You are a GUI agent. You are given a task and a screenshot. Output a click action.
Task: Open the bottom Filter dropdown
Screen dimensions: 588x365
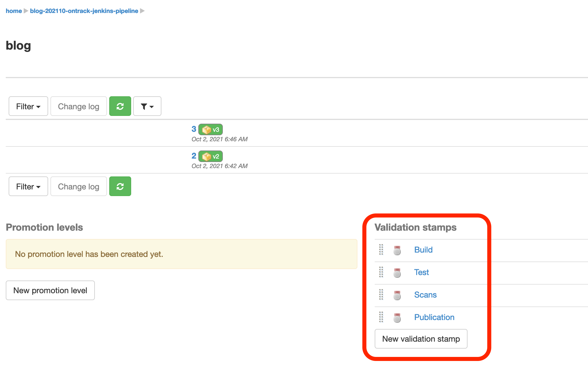click(28, 187)
